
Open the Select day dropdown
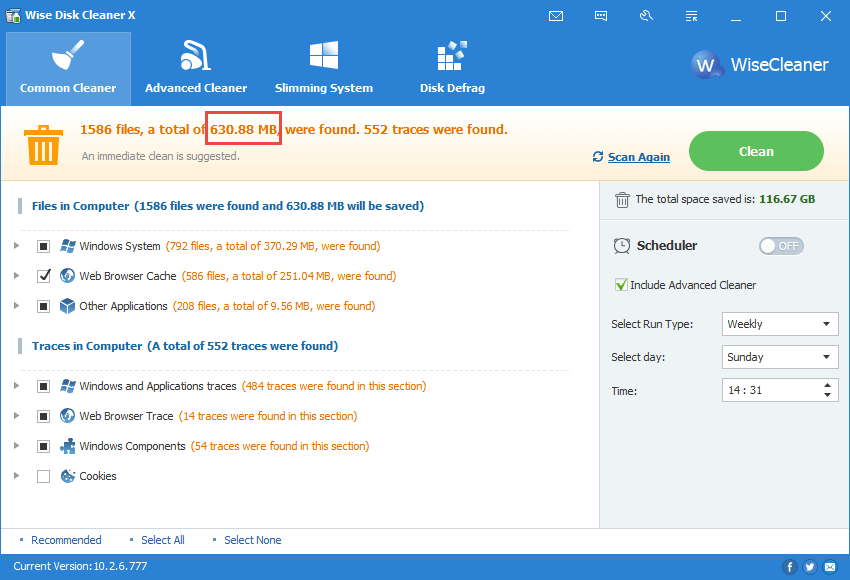[x=780, y=357]
